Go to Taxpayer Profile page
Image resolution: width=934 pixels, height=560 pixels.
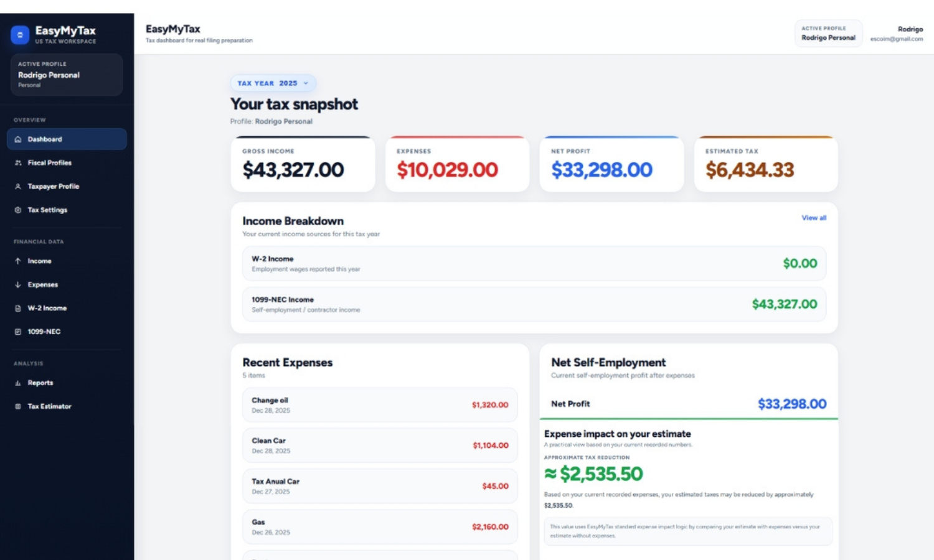[67, 187]
